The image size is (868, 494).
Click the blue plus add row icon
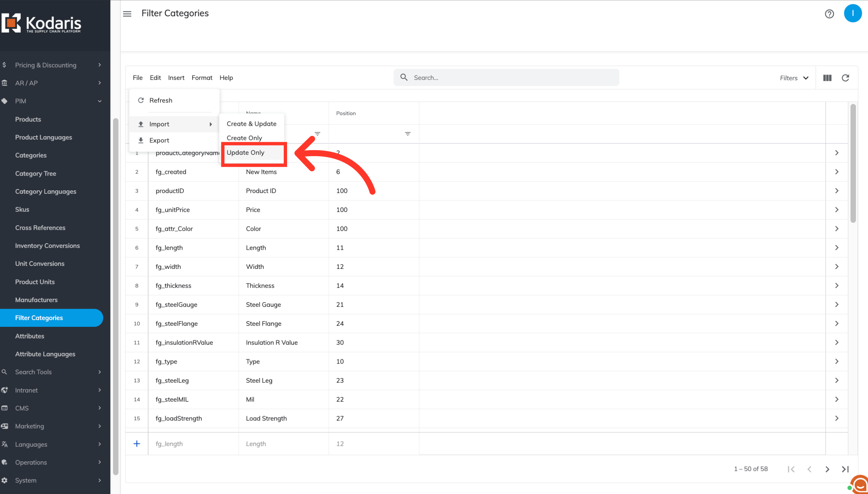[x=137, y=443]
